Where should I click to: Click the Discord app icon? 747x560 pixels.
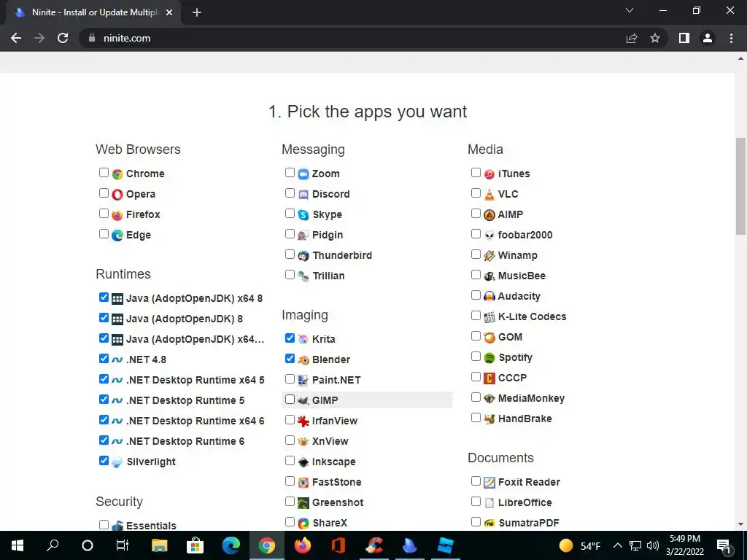303,194
